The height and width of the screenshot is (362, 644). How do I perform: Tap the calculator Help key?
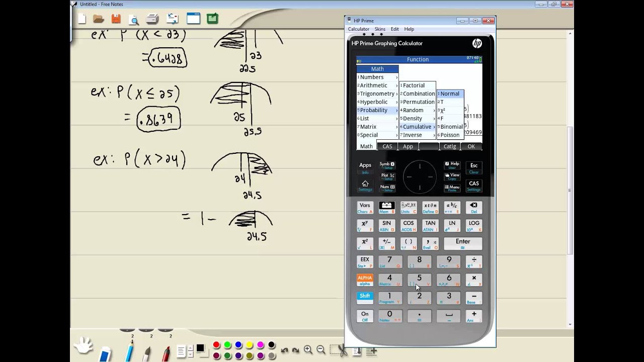[452, 165]
